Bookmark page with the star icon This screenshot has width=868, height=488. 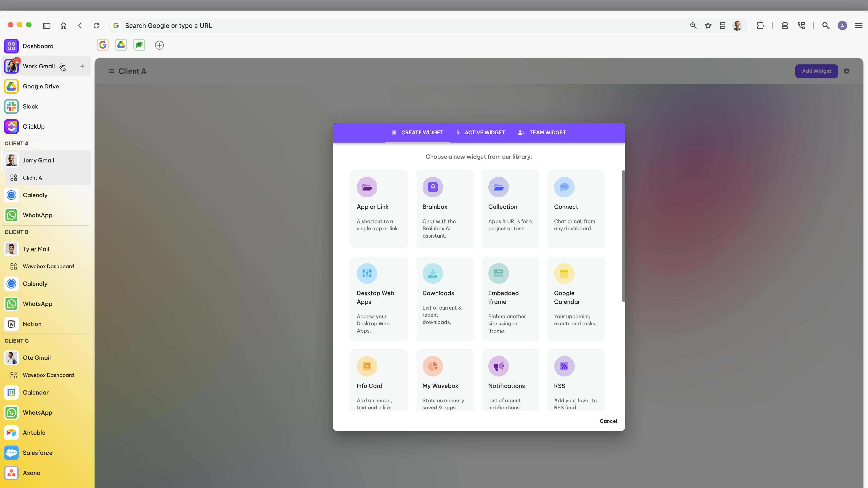click(708, 26)
